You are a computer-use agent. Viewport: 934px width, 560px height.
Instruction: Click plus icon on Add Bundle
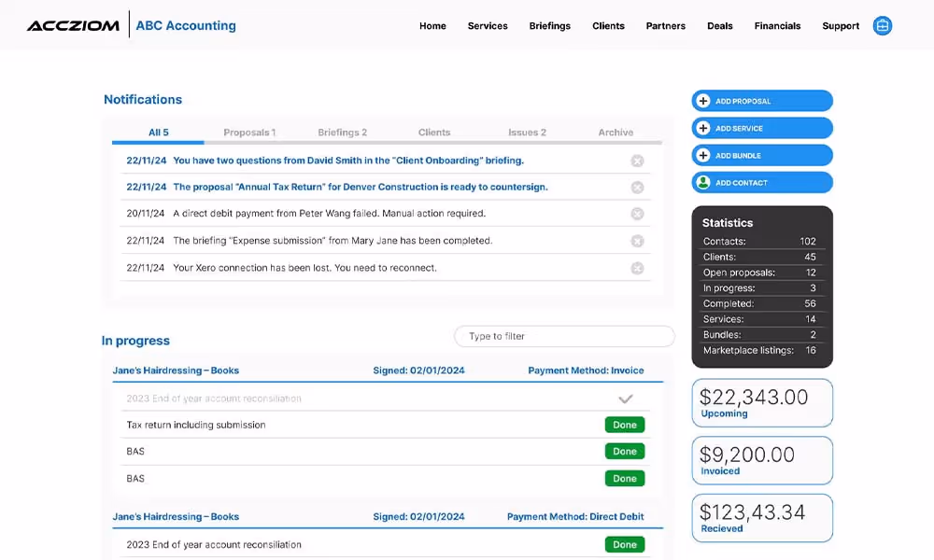pos(703,155)
